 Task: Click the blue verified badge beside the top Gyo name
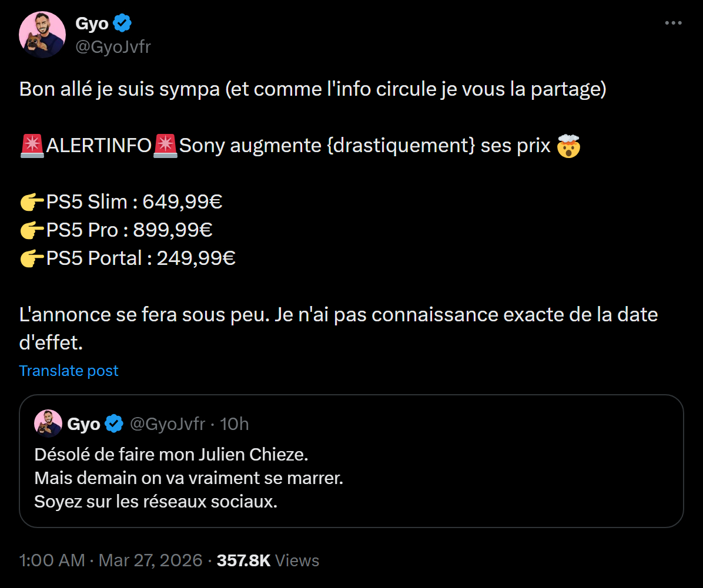coord(122,24)
